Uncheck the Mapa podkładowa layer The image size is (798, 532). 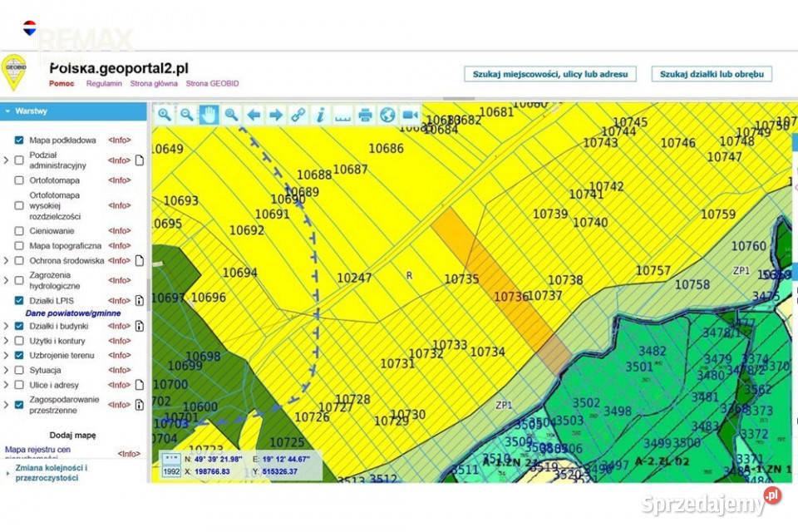pos(19,140)
